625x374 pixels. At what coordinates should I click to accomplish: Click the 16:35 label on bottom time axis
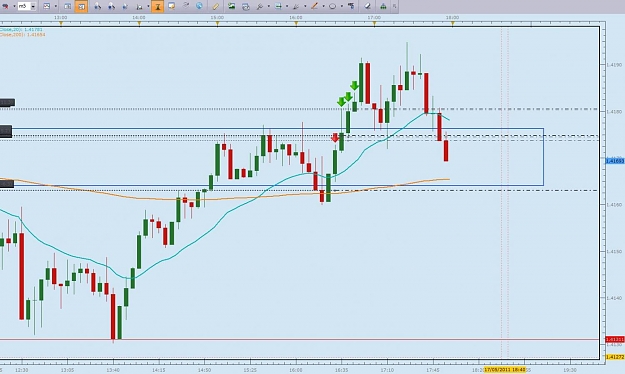341,370
